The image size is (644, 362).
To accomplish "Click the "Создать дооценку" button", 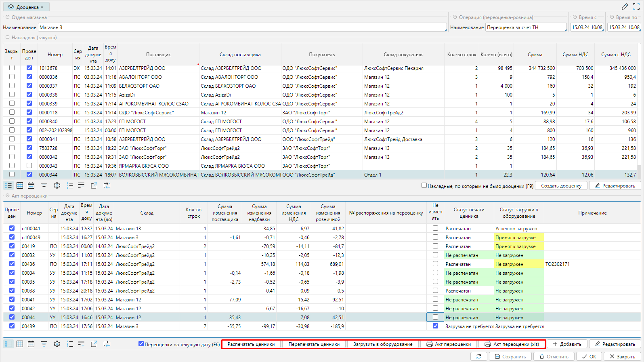I will [561, 186].
